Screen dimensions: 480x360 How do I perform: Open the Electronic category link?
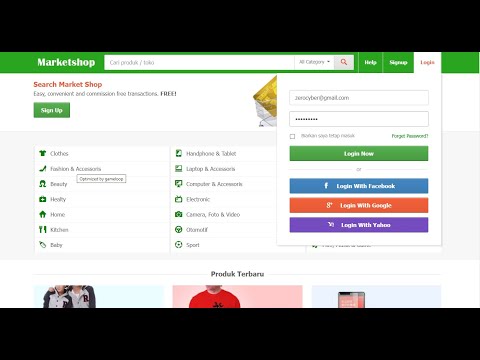(x=198, y=199)
